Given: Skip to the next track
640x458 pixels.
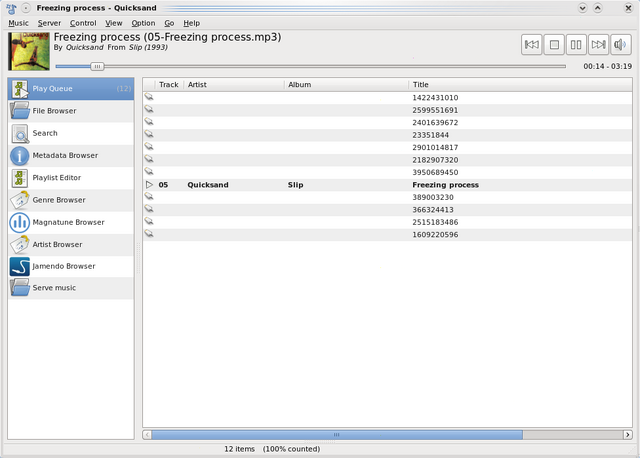Looking at the screenshot, I should coord(598,44).
